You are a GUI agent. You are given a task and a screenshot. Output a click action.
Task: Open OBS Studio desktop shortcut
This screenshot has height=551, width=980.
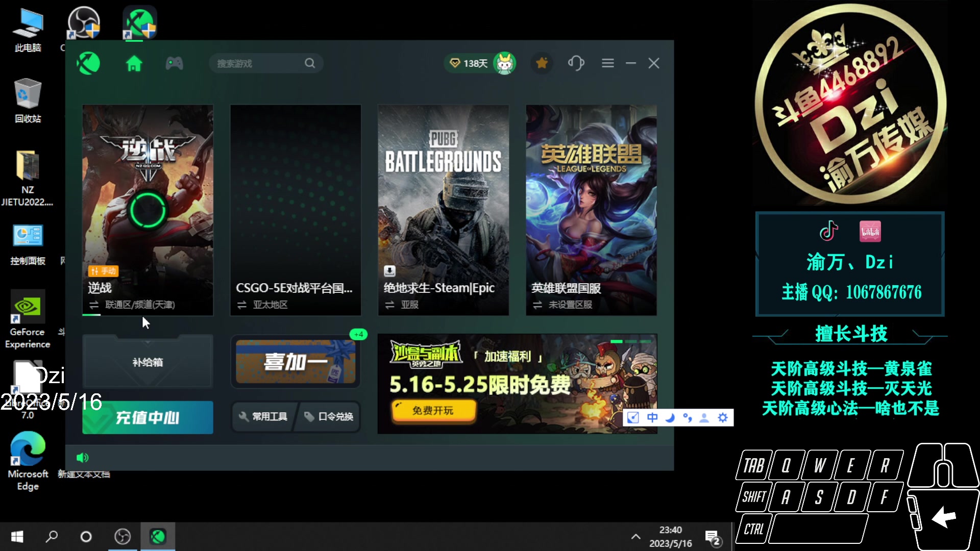(83, 23)
